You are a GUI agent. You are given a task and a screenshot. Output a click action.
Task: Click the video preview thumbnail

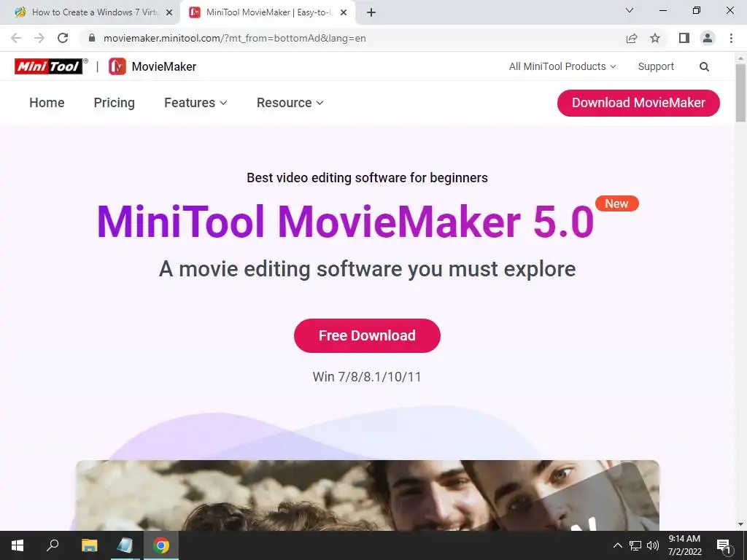(368, 495)
